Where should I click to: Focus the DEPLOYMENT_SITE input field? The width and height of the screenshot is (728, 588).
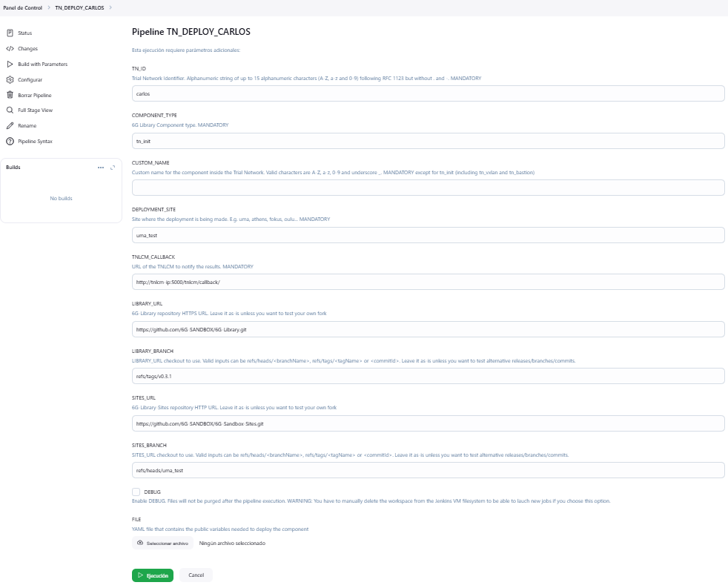tap(428, 235)
